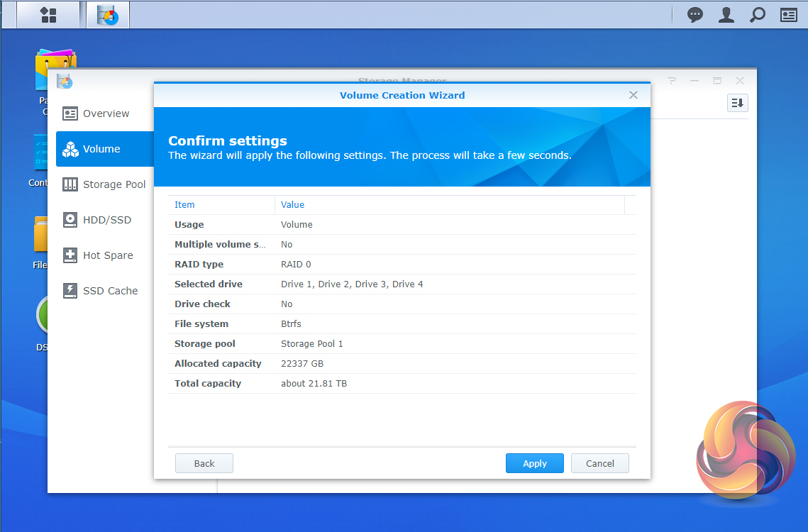The width and height of the screenshot is (808, 532).
Task: Open the Control Panel desktop icon
Action: [x=40, y=153]
